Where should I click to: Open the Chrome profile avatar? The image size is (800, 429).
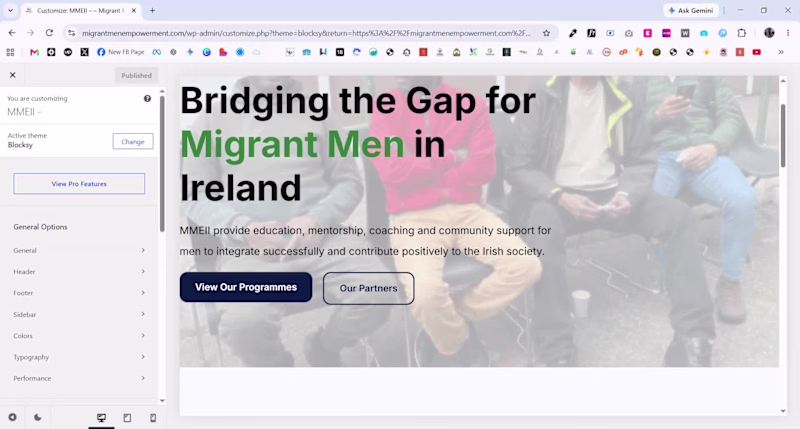pos(769,33)
